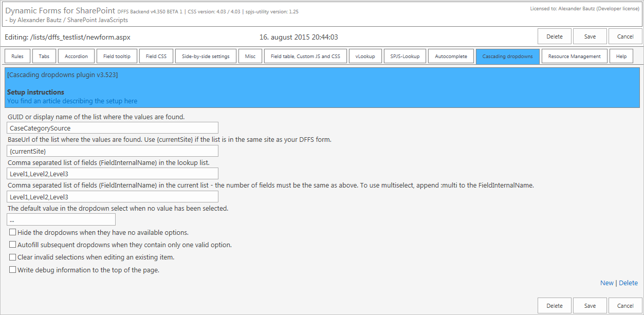This screenshot has width=644, height=315.
Task: Switch to the Field CSS tab
Action: click(x=156, y=56)
